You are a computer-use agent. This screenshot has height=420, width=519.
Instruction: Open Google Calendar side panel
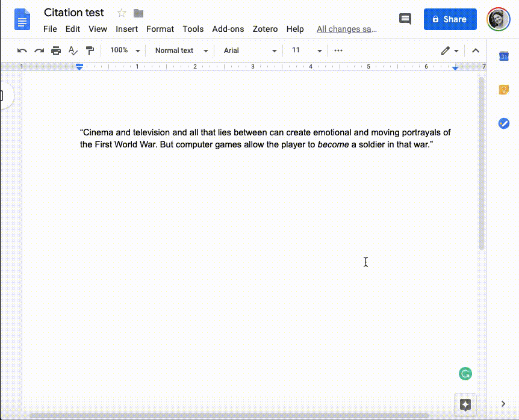pos(504,56)
